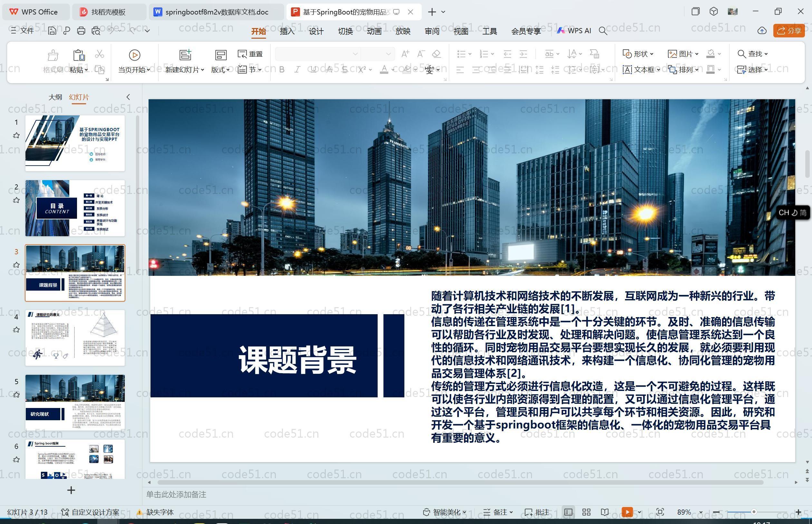Select slide 4 课题研究的意义 thumbnail

pos(75,338)
